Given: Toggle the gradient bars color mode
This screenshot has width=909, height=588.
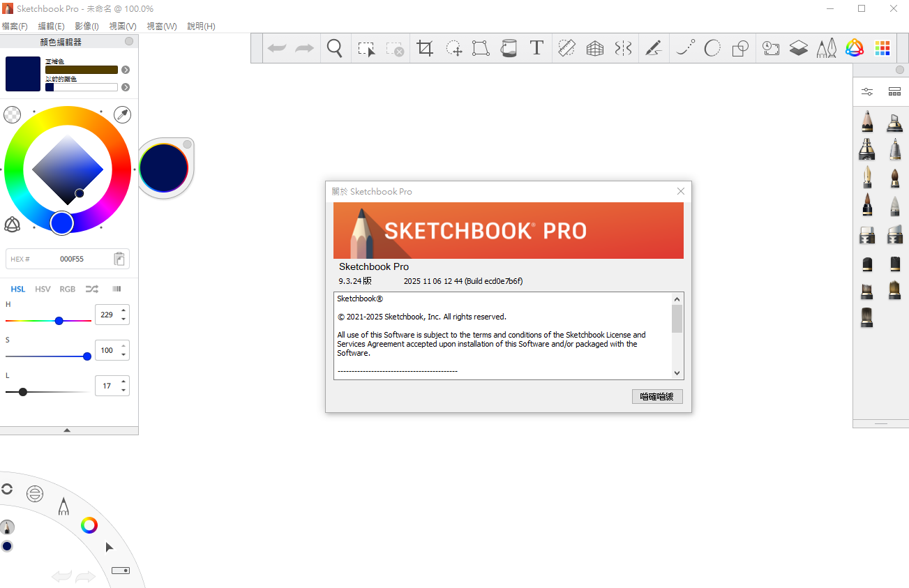Looking at the screenshot, I should [117, 289].
